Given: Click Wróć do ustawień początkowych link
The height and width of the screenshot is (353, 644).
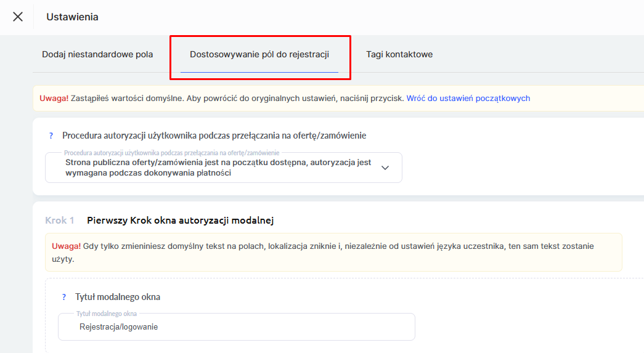Looking at the screenshot, I should point(468,98).
